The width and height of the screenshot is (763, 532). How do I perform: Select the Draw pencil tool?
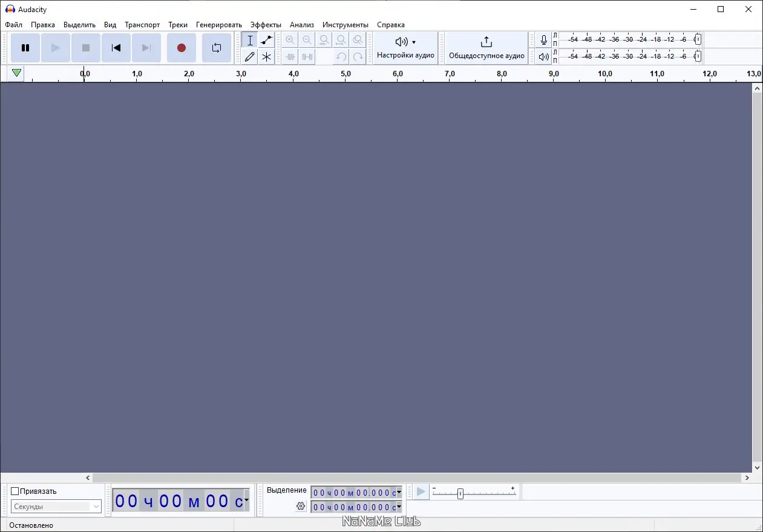250,57
